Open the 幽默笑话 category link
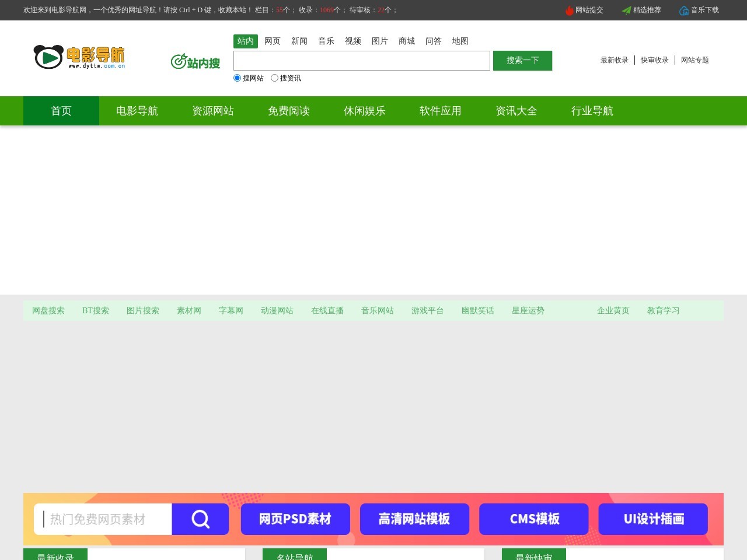Viewport: 747px width, 560px height. pyautogui.click(x=478, y=310)
